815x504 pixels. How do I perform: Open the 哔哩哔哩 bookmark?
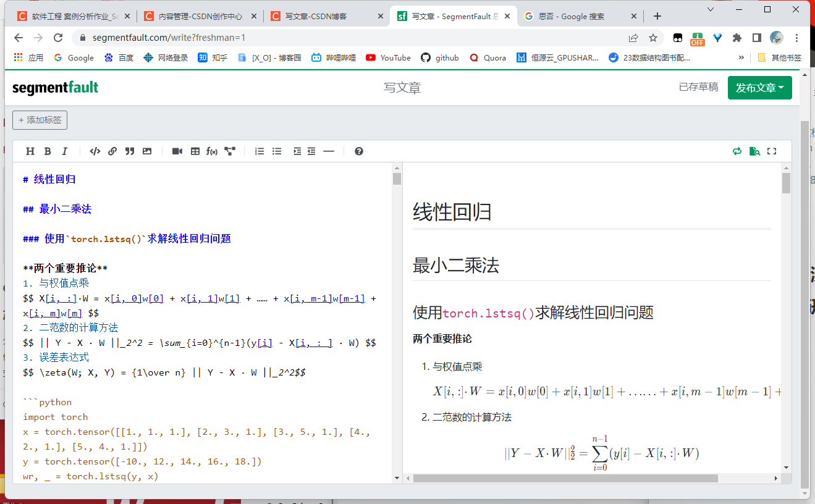pos(334,57)
